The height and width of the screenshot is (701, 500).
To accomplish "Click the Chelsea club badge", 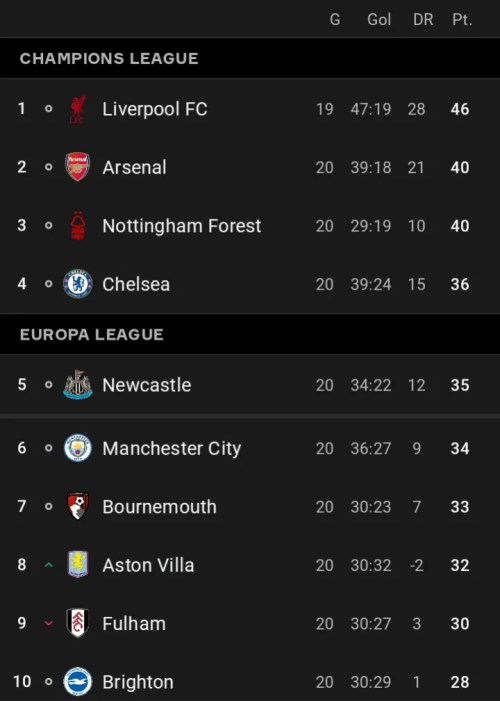I will click(x=78, y=283).
